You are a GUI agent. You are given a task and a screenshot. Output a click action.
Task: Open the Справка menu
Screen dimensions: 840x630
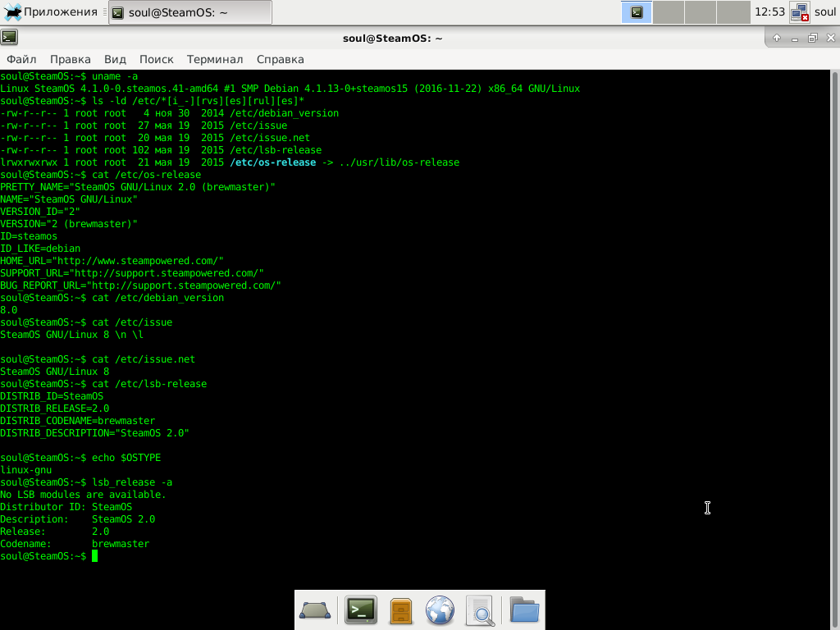tap(281, 59)
